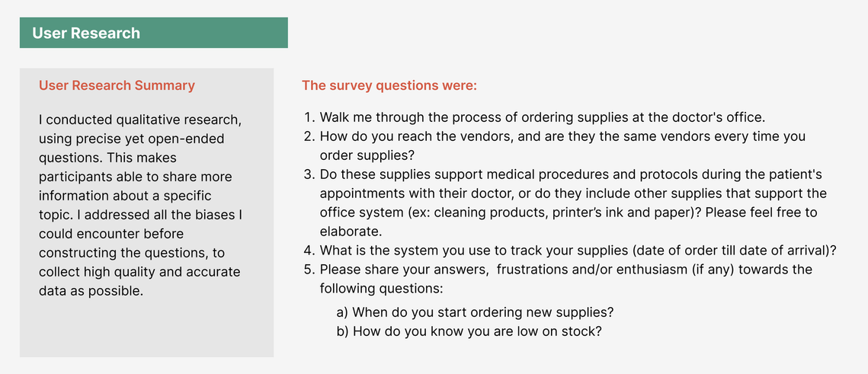Click "data as possible." at end of summary
This screenshot has height=374, width=868.
pyautogui.click(x=91, y=291)
